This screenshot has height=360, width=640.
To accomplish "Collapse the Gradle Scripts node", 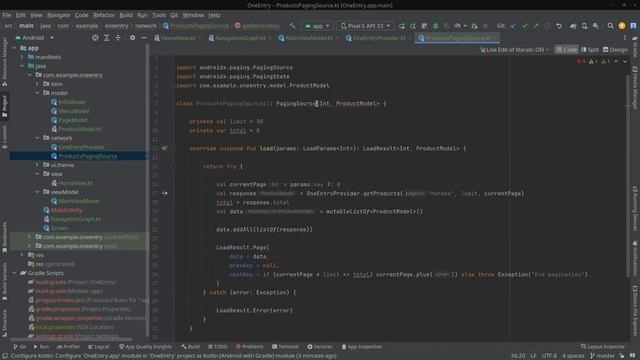I will 15,273.
